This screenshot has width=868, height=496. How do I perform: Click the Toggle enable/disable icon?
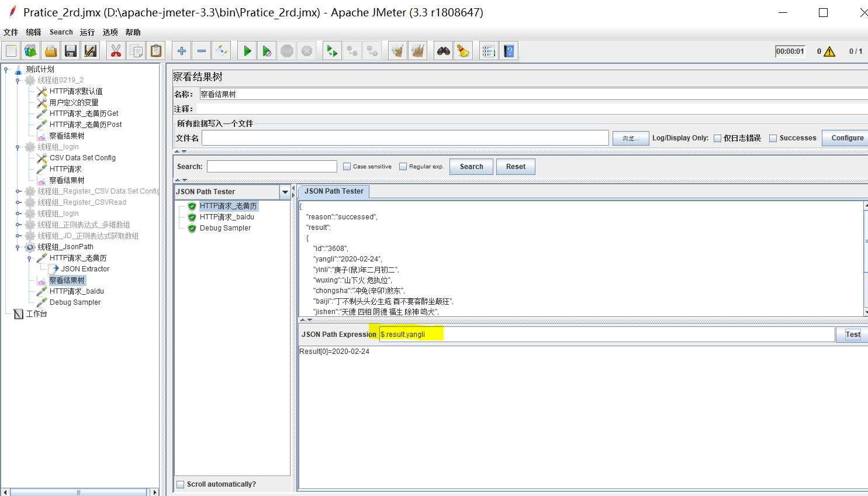(x=222, y=51)
